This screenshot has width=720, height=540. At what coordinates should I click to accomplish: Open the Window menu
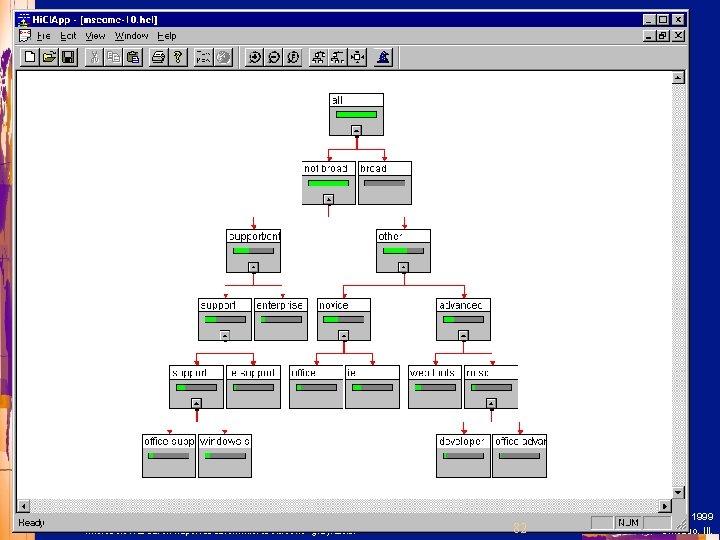(131, 36)
